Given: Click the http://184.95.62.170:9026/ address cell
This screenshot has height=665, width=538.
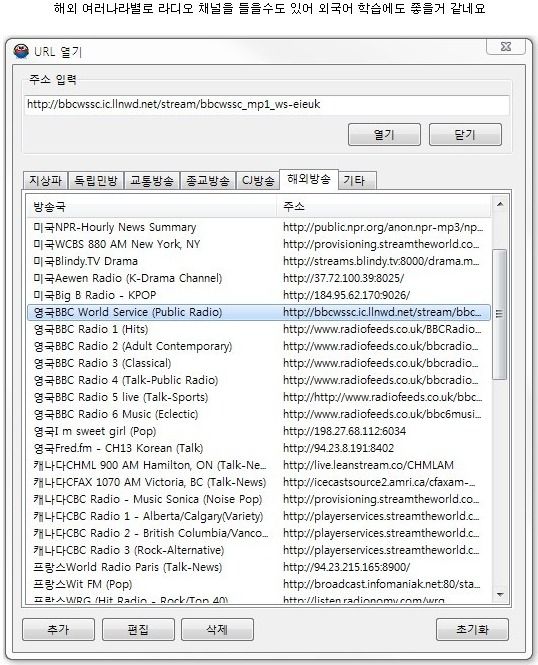Looking at the screenshot, I should (346, 295).
